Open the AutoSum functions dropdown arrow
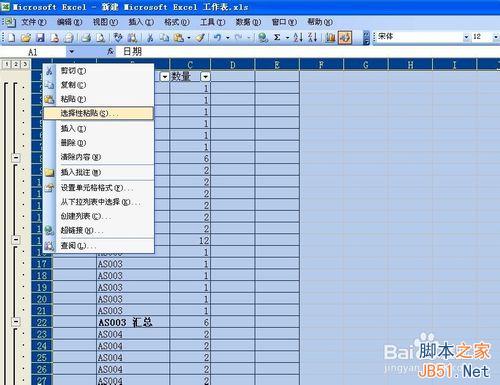The width and height of the screenshot is (500, 385). (x=287, y=38)
